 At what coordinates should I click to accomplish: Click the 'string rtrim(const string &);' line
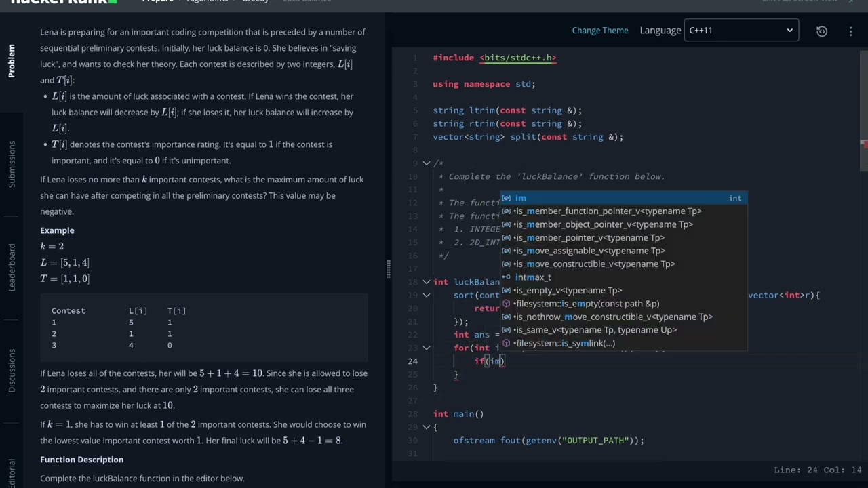507,123
